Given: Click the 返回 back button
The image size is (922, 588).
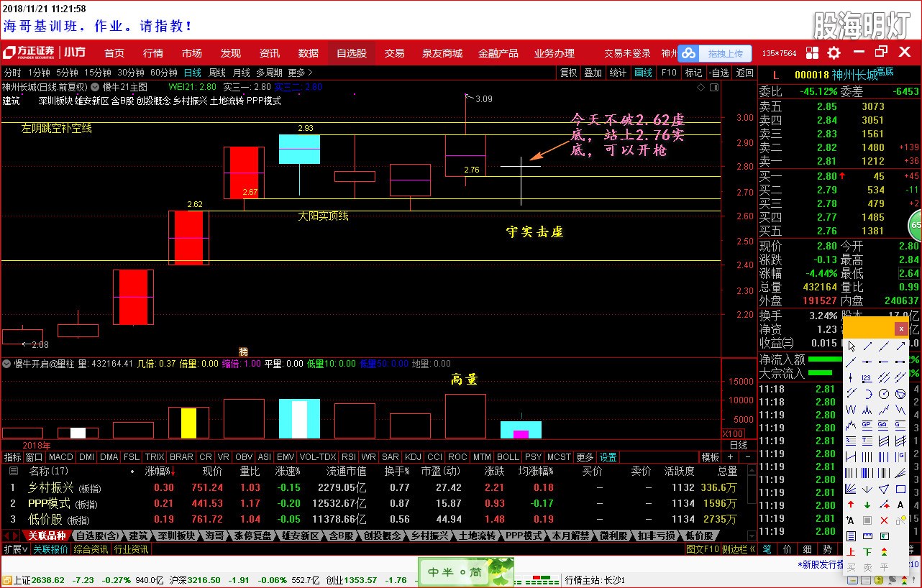Looking at the screenshot, I should (x=744, y=73).
